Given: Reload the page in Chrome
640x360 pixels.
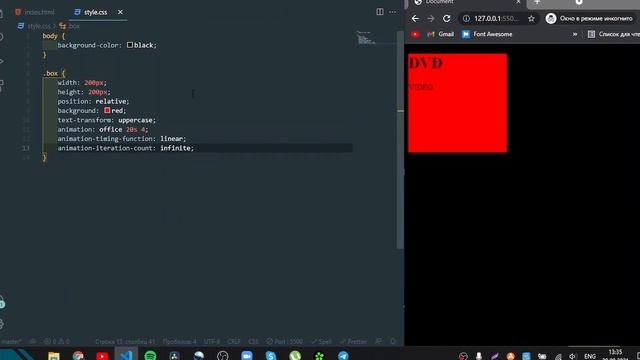Looking at the screenshot, I should pos(447,18).
